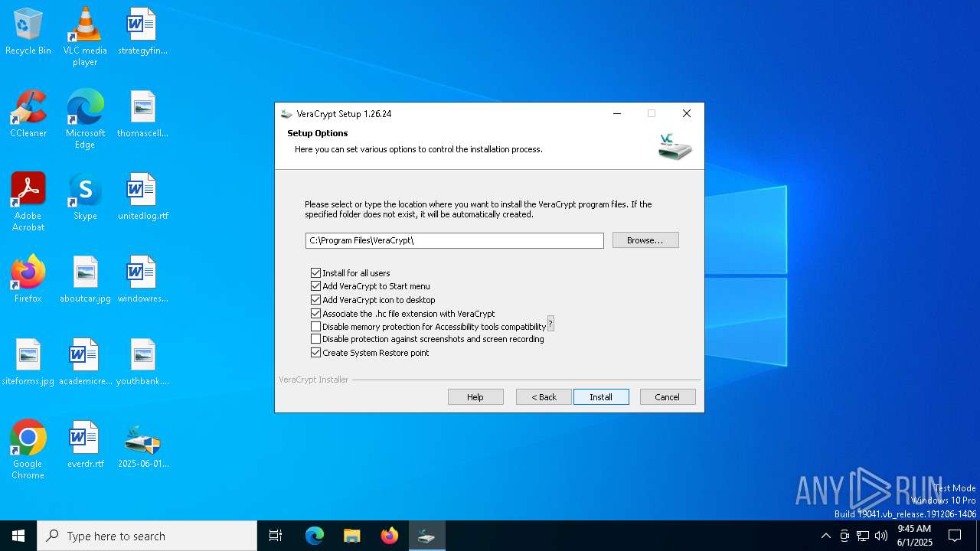The height and width of the screenshot is (551, 980).
Task: Show hidden system tray icons
Action: pyautogui.click(x=825, y=536)
